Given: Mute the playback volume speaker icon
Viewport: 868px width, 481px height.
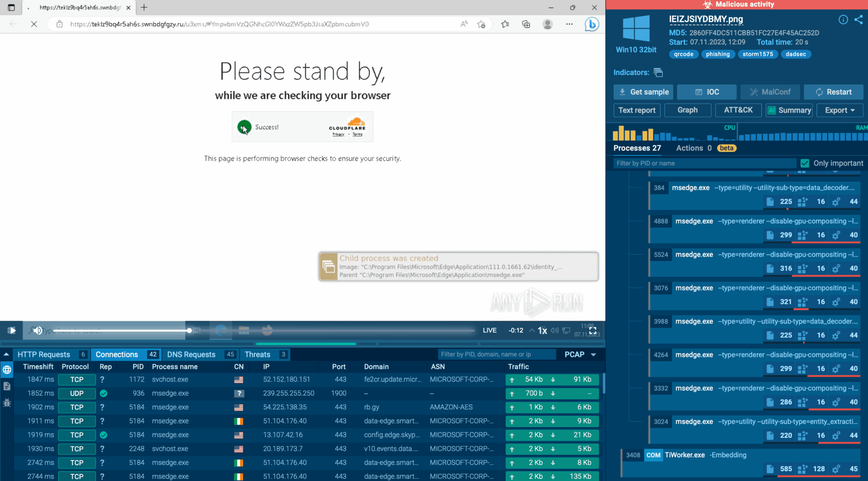Looking at the screenshot, I should [x=38, y=330].
